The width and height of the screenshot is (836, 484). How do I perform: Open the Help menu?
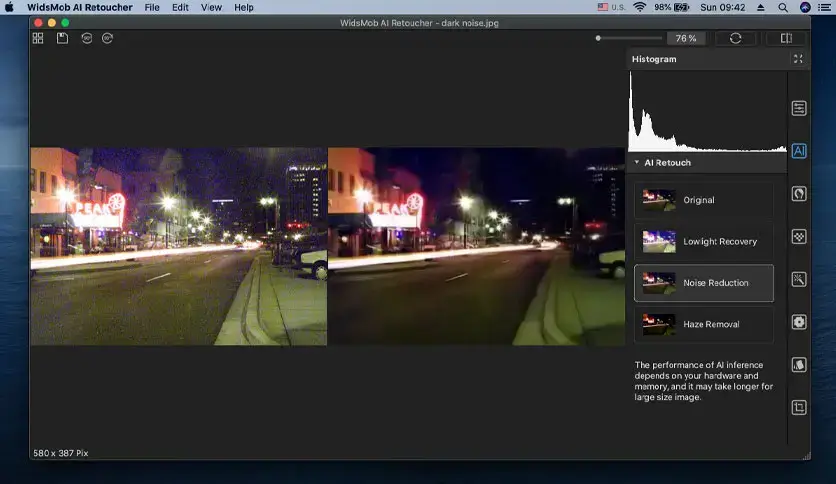coord(244,7)
